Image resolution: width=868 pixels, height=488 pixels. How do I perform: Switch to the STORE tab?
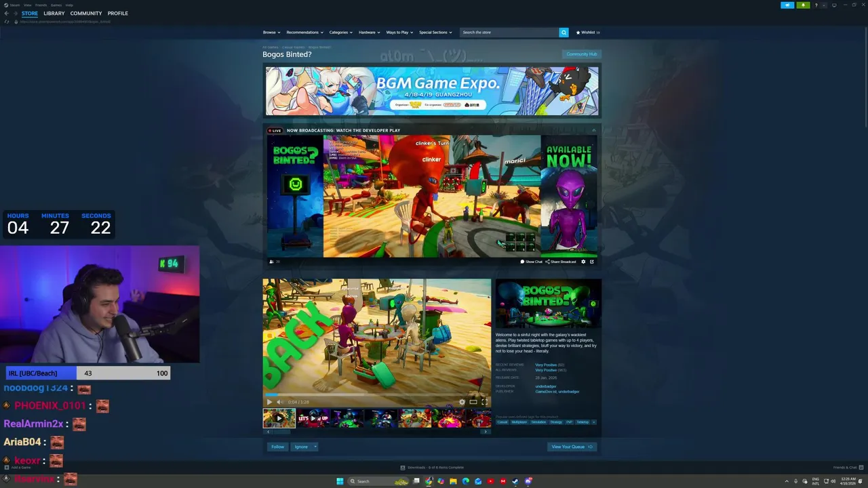(x=30, y=14)
